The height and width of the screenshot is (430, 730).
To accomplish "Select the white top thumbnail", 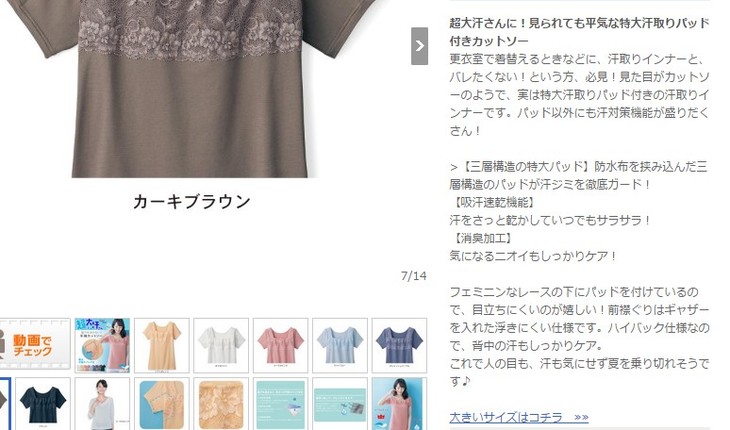I will pos(221,345).
